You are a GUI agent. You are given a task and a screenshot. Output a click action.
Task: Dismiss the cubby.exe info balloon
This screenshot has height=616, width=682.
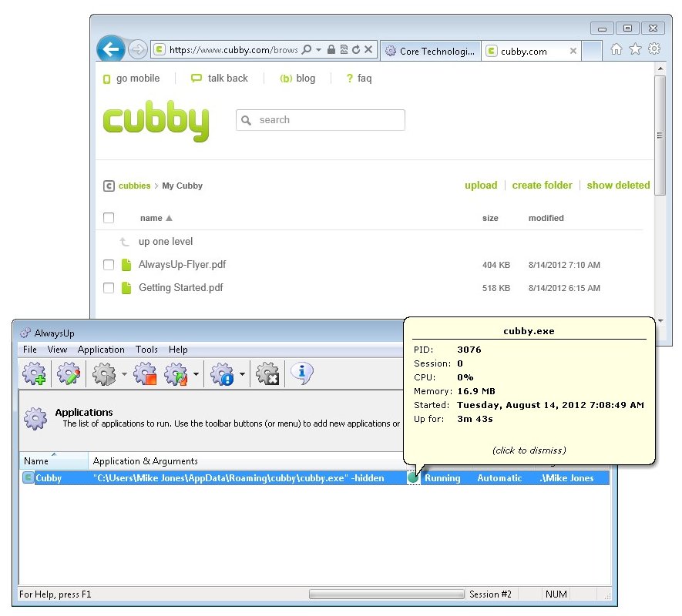click(529, 450)
